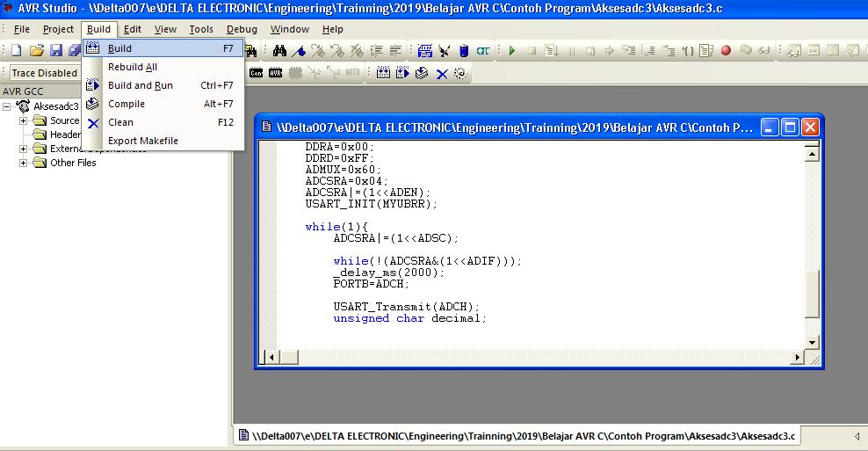Click the New File toolbar icon
The width and height of the screenshot is (868, 451).
point(16,51)
